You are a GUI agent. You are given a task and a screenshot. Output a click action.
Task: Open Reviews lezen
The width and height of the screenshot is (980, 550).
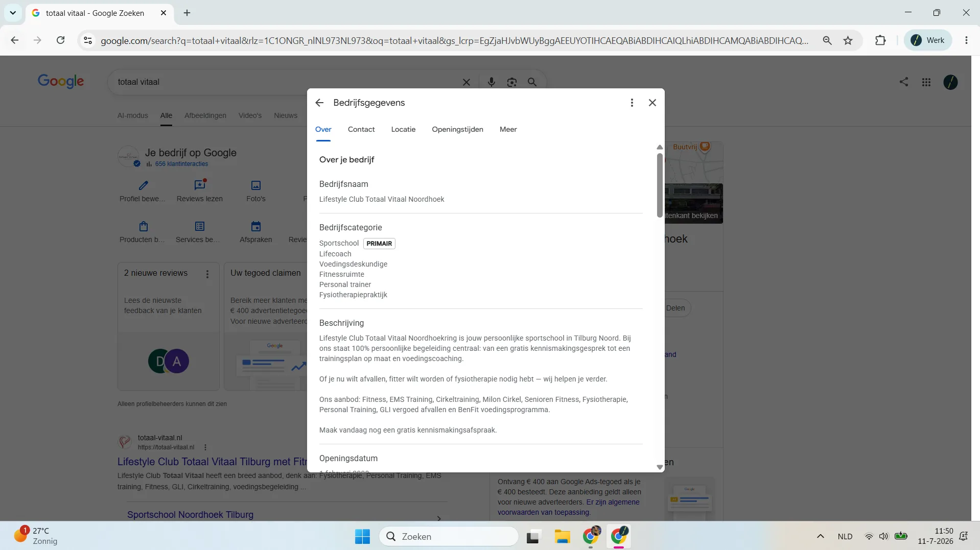click(x=199, y=190)
